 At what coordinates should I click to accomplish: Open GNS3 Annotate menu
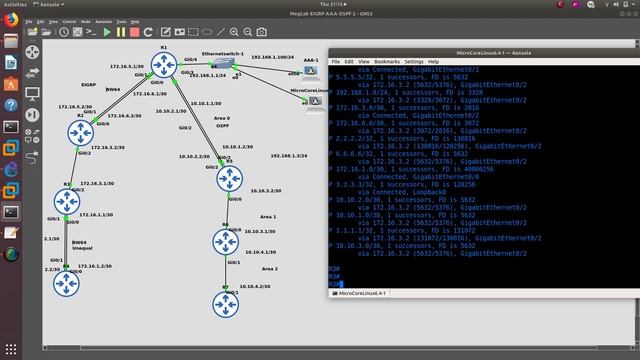[104, 22]
